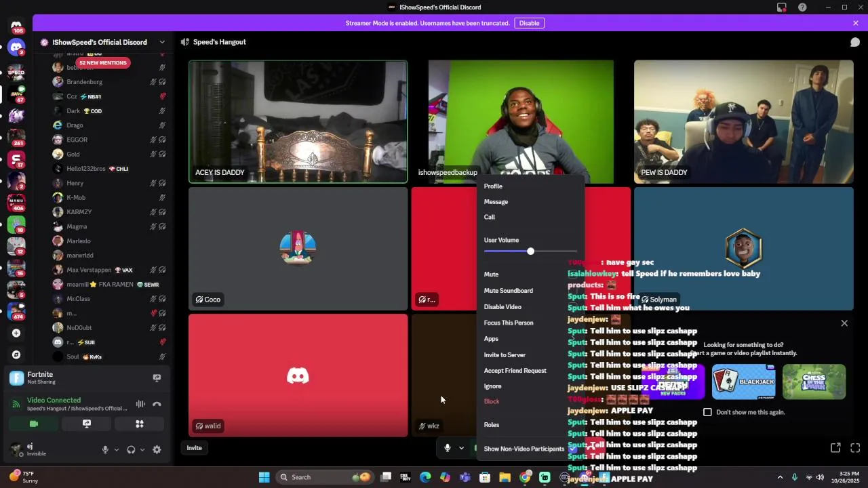This screenshot has height=488, width=868.
Task: Open noise suppression waveform icon
Action: pyautogui.click(x=140, y=404)
